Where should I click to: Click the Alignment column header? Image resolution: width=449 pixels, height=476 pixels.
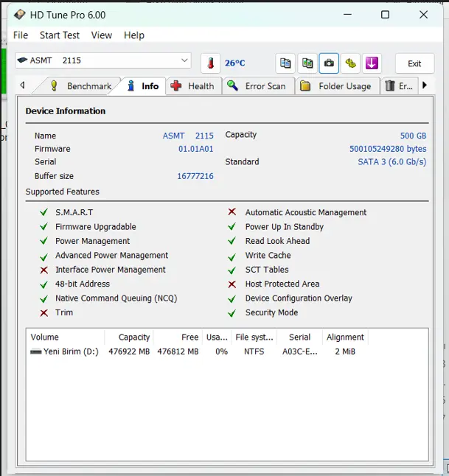click(x=345, y=337)
